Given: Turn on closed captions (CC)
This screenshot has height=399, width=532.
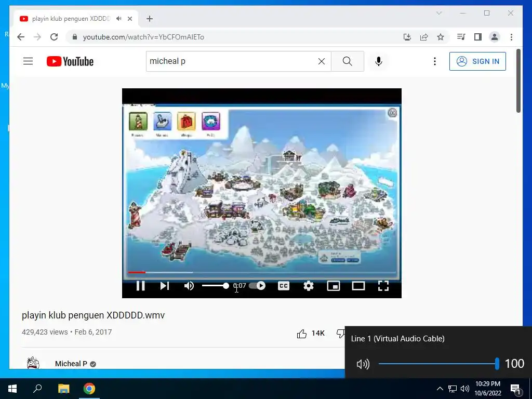Looking at the screenshot, I should (x=284, y=286).
